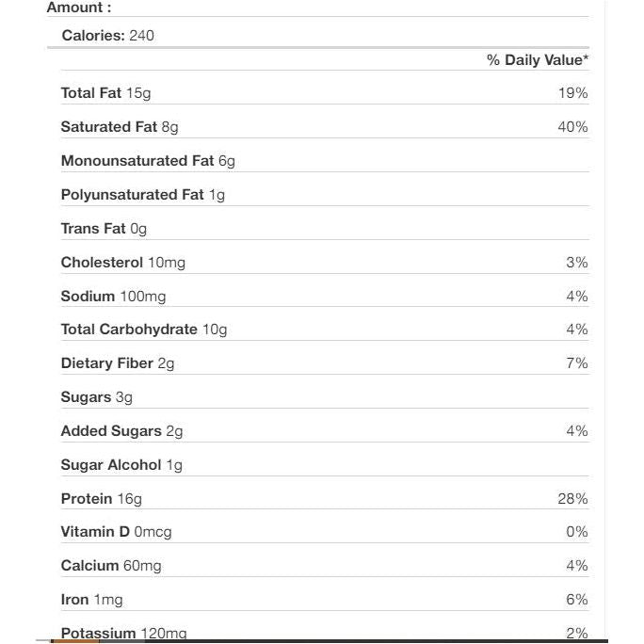Click the % Daily Value* header

pos(537,60)
